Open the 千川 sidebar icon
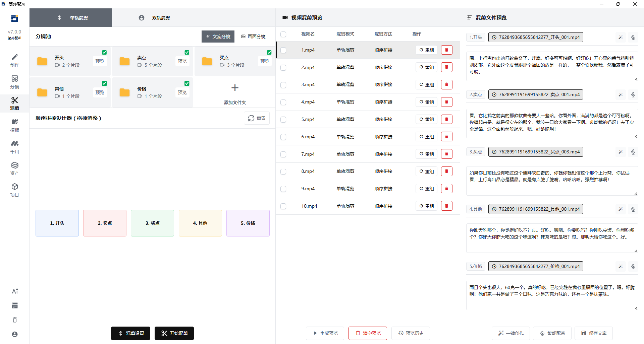Viewport: 644px width, 344px height. (14, 147)
